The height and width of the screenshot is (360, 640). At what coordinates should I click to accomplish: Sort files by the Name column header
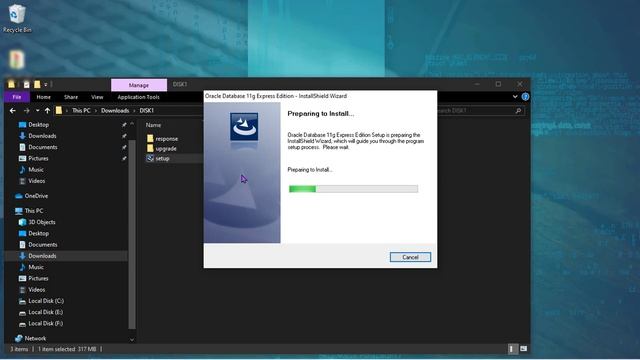(x=153, y=125)
